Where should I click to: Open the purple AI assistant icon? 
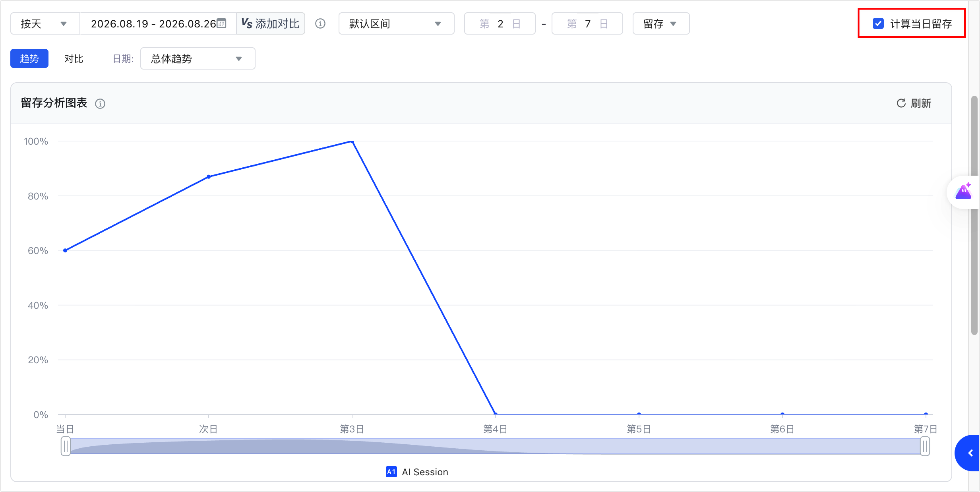tap(964, 192)
